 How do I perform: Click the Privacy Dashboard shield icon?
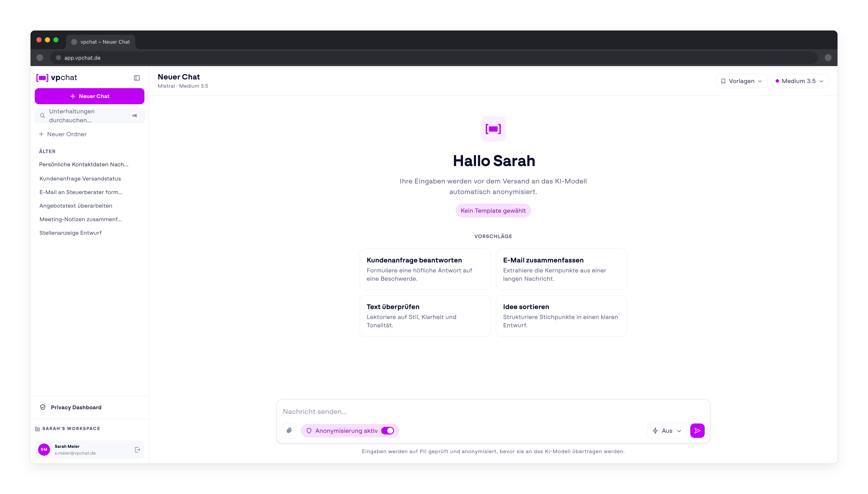tap(43, 407)
